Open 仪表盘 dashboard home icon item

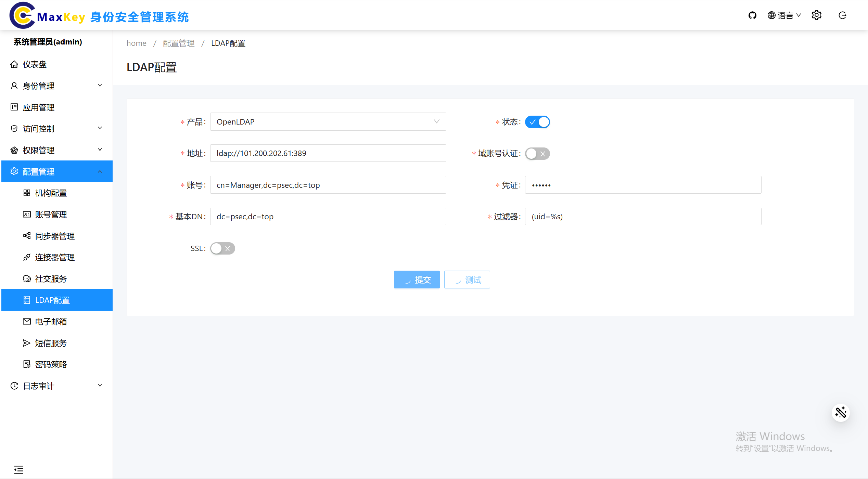(34, 64)
